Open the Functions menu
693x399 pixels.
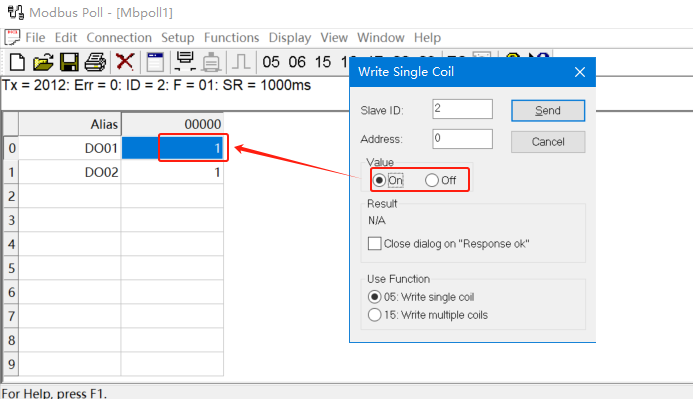point(231,38)
